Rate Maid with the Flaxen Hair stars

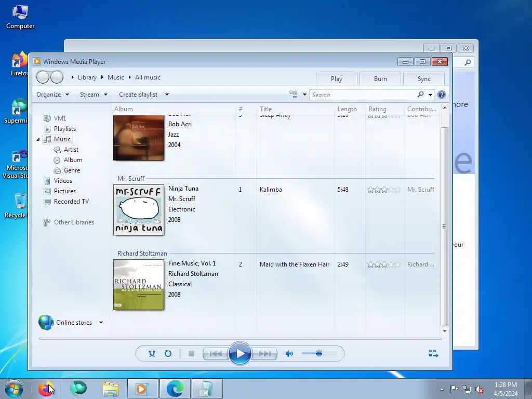coord(384,264)
